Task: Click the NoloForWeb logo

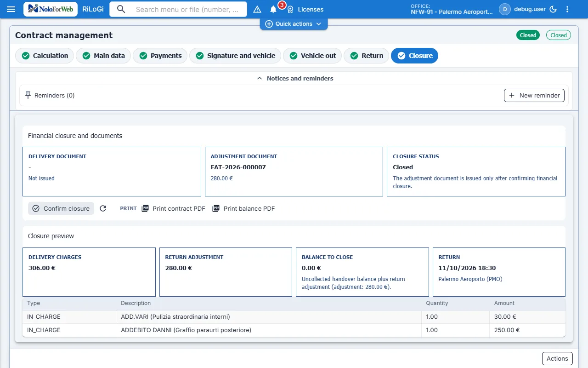Action: [51, 9]
